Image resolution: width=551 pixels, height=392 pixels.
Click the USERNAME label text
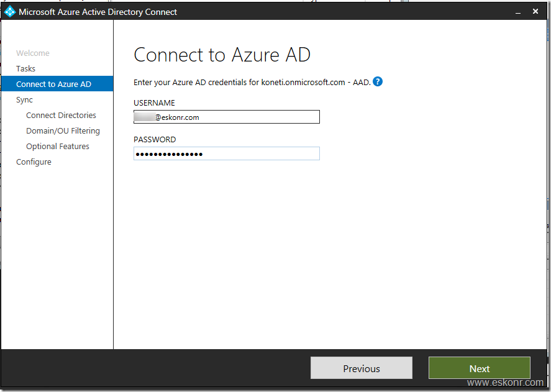154,103
